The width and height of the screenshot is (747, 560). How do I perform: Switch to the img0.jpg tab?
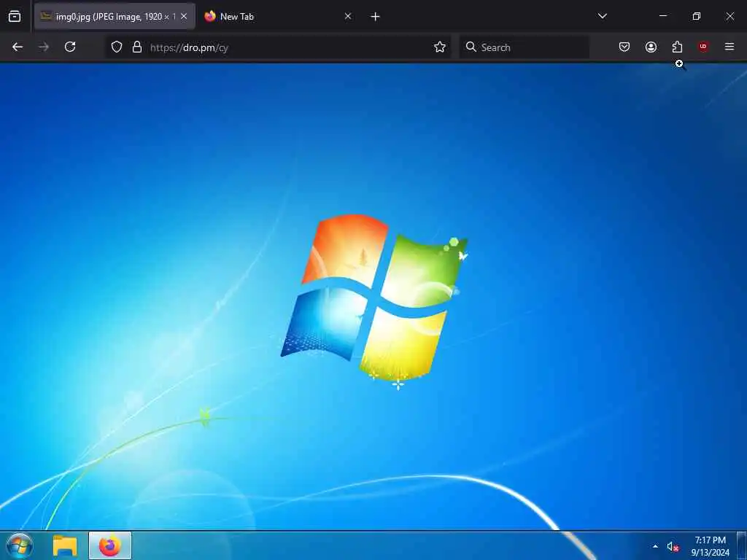115,17
